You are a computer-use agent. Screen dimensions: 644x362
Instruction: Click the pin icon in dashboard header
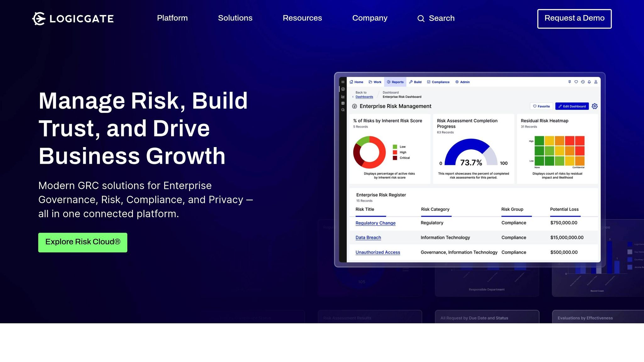coord(569,82)
